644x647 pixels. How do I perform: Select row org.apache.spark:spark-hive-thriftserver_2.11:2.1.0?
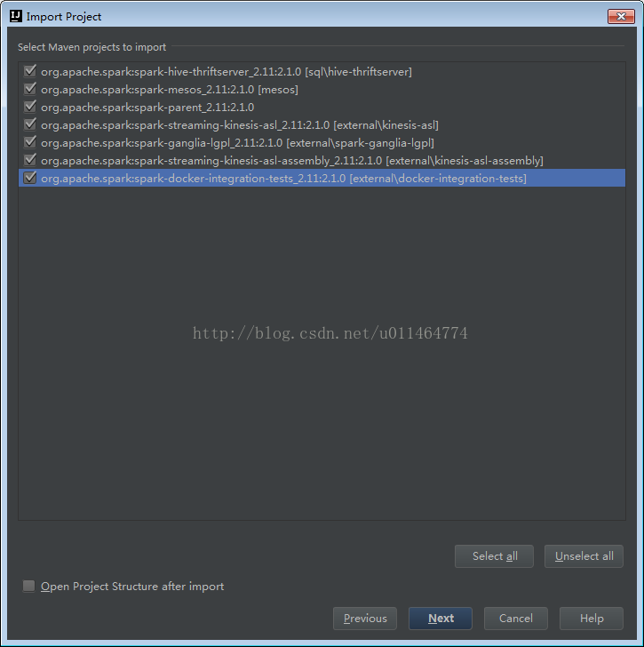322,72
